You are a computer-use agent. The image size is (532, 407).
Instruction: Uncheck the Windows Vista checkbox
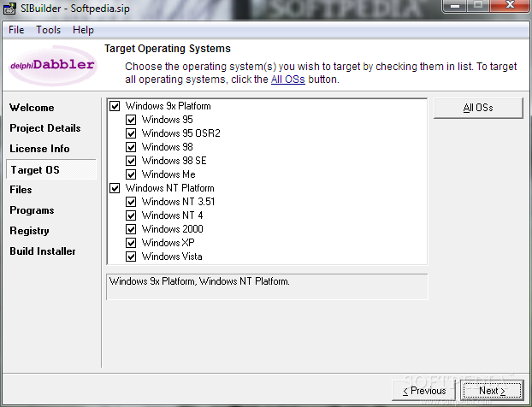tap(131, 257)
